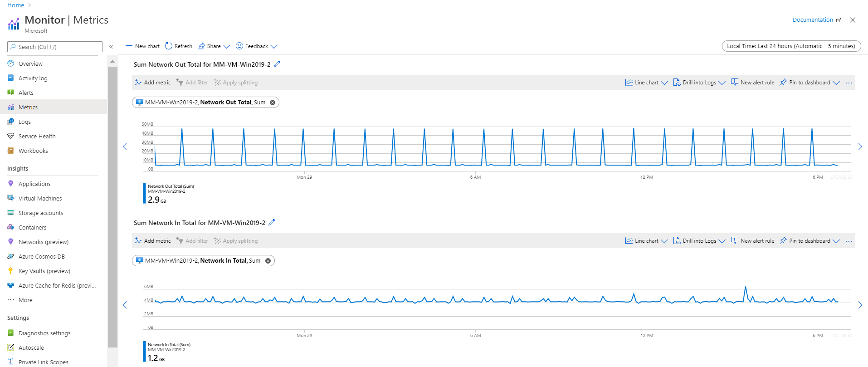
Task: Click the Azure Cache for Redis icon
Action: point(10,285)
